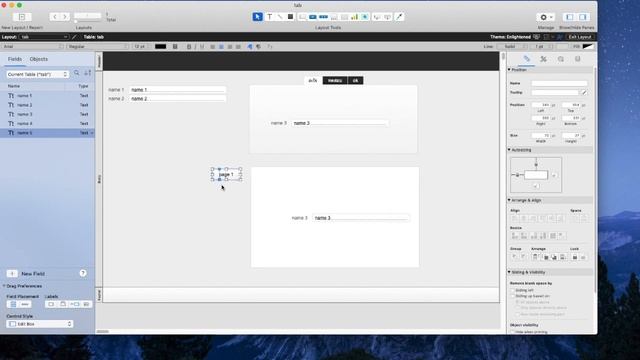
Task: Open Position inspector tab icon
Action: 527,59
